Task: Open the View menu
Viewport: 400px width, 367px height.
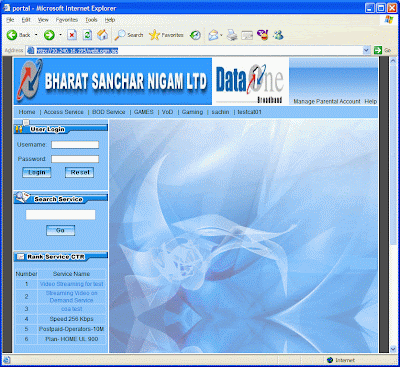Action: [43, 20]
